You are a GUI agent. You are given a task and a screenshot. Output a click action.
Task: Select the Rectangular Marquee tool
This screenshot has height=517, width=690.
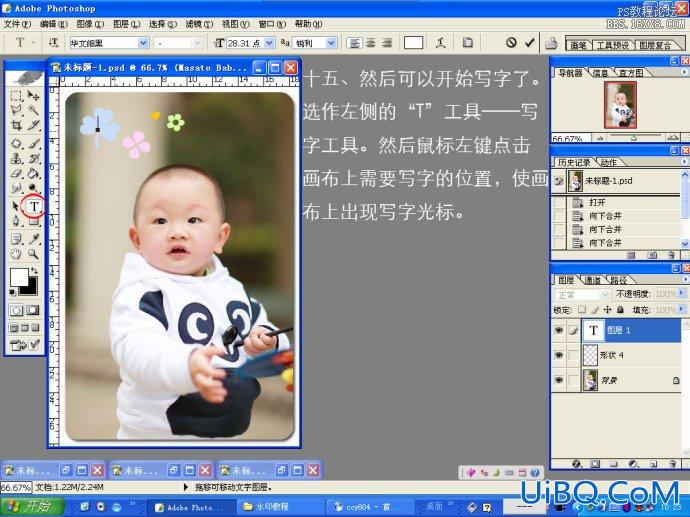[x=16, y=96]
